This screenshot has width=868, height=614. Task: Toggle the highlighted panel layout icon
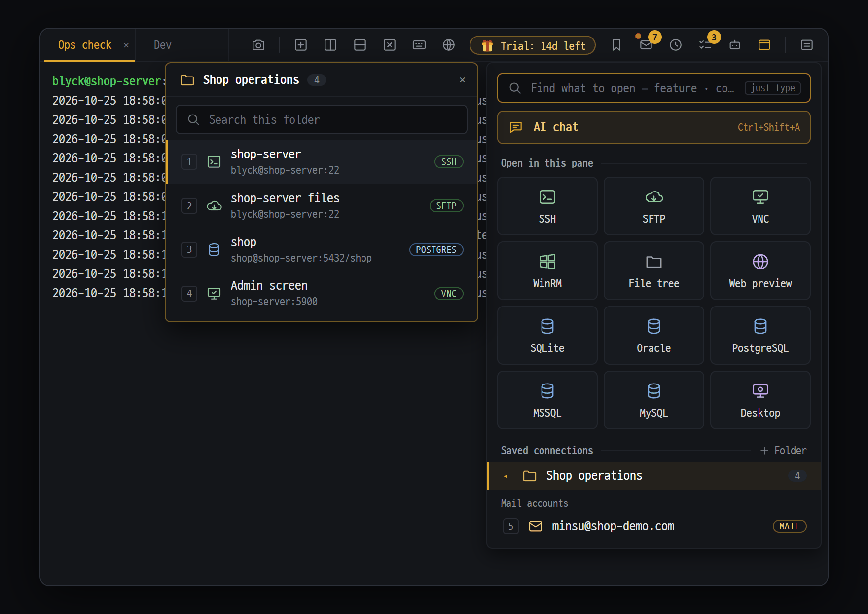[x=764, y=45]
